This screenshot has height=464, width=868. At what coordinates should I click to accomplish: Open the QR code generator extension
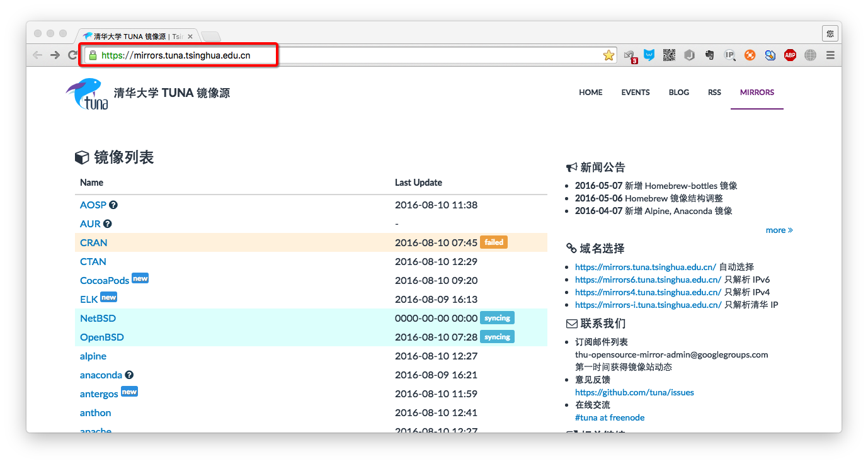click(x=669, y=55)
